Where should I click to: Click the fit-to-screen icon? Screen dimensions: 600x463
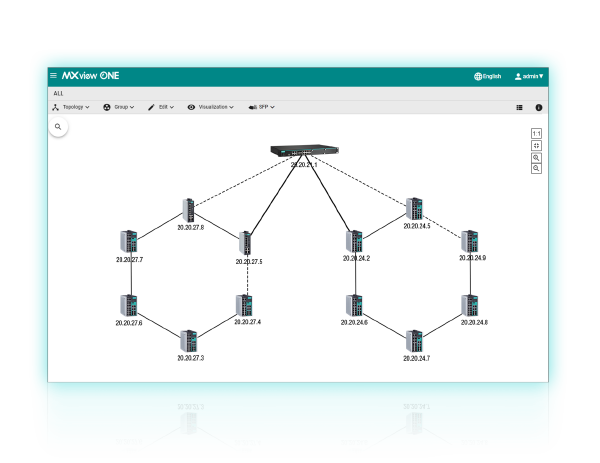[x=537, y=146]
